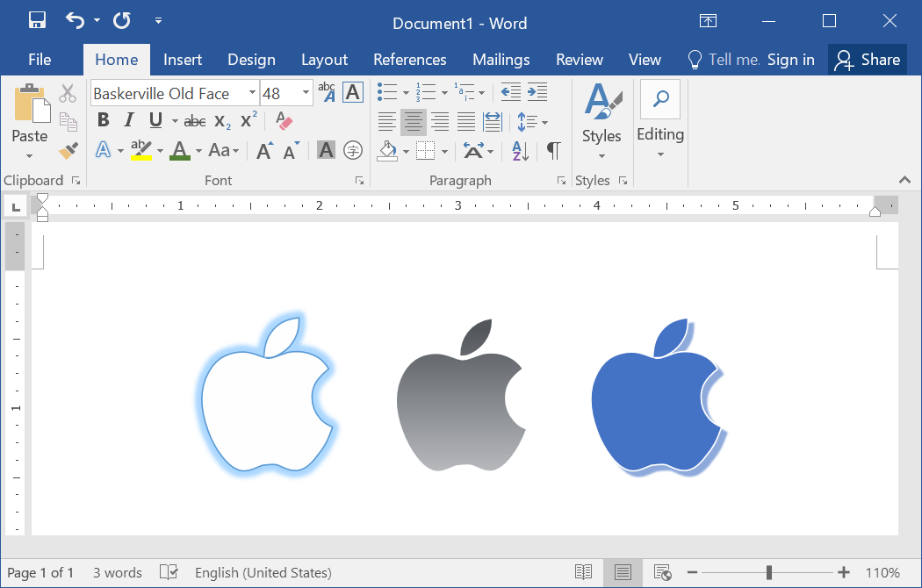Click the Tell me search box
The image size is (922, 588).
724,60
